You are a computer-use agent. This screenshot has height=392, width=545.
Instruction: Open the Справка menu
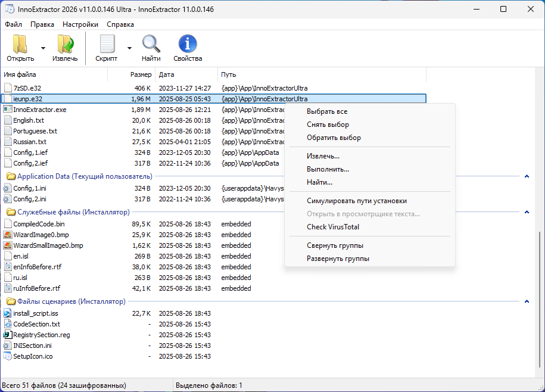[x=120, y=24]
